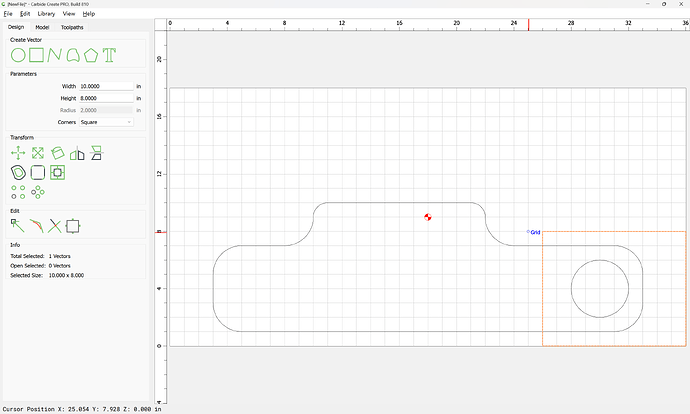Activate the Move transform tool
Viewport: 690px width, 414px height.
(x=18, y=153)
